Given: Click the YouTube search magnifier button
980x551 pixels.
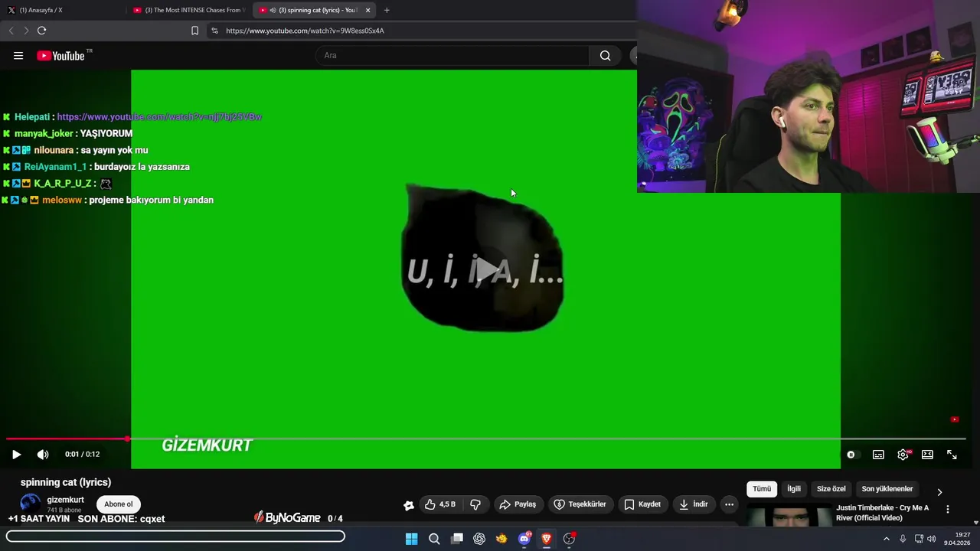Looking at the screenshot, I should tap(606, 55).
